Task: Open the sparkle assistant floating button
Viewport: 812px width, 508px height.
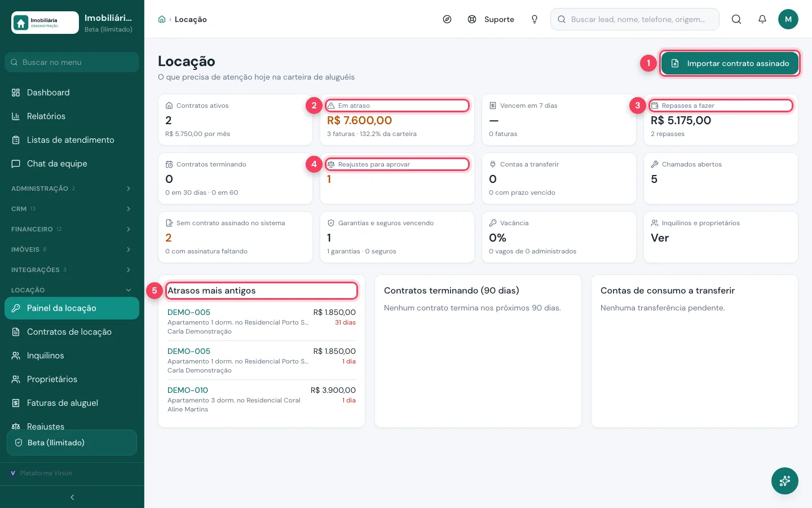Action: pyautogui.click(x=785, y=481)
